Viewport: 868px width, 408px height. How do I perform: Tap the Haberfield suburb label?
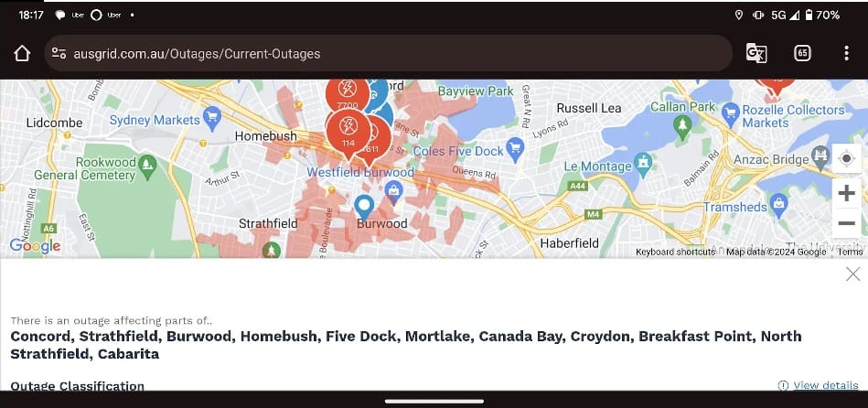pos(569,243)
